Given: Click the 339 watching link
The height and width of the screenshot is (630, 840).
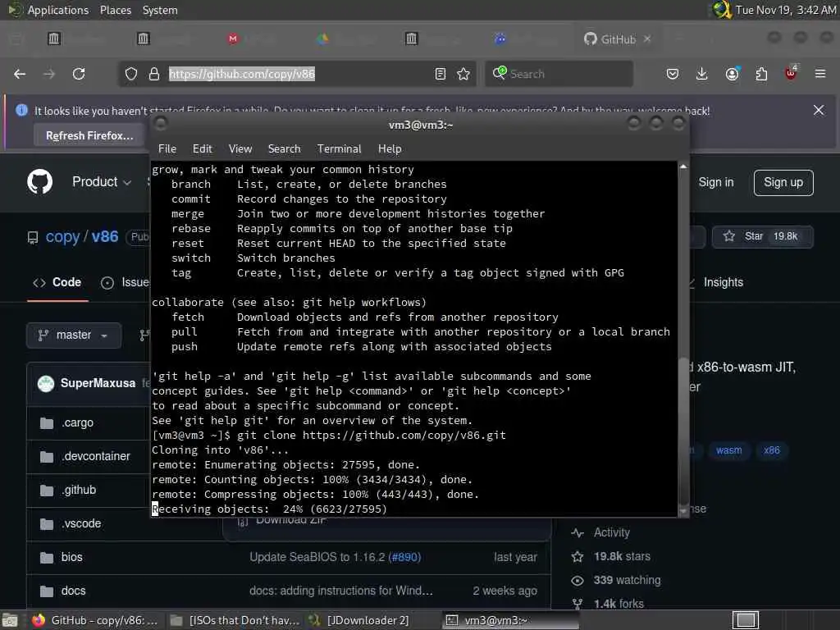Looking at the screenshot, I should 627,580.
